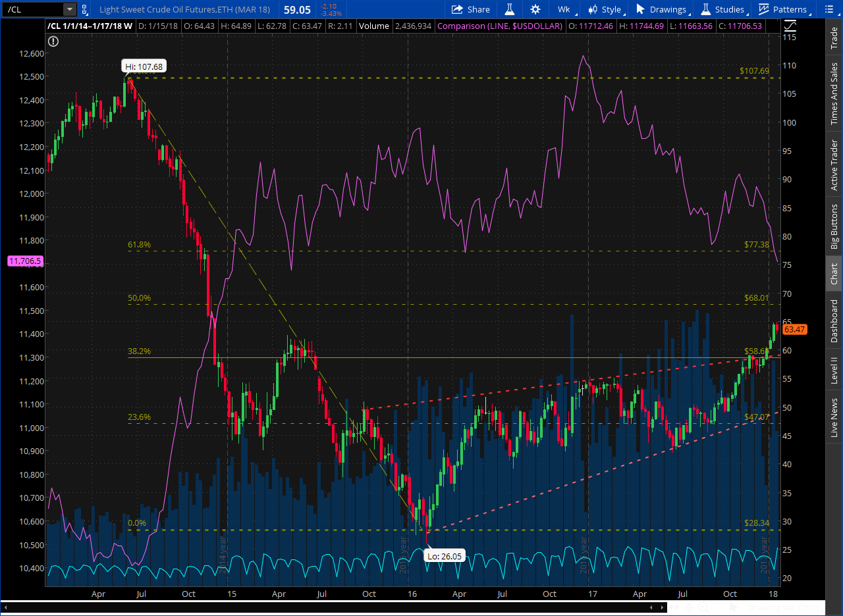Click the 50.0% Fibonacci label
Viewport: 843px width, 616px height.
pyautogui.click(x=139, y=298)
